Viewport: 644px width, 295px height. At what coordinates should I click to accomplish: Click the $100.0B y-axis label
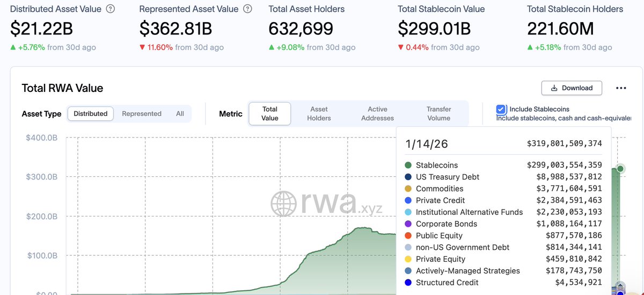[x=42, y=256]
